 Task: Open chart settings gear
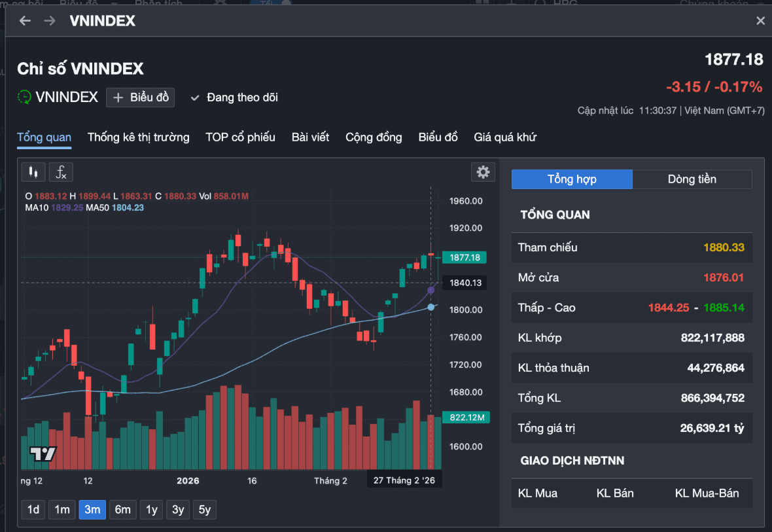tap(483, 172)
